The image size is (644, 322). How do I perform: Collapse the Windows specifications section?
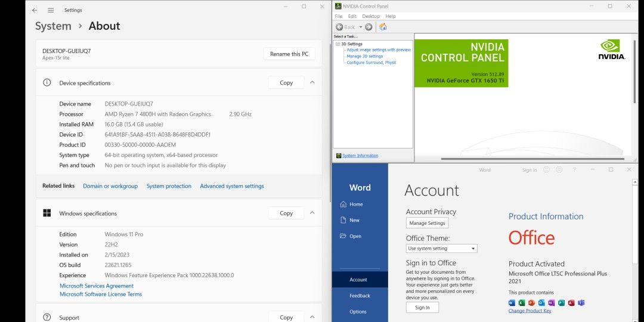click(x=312, y=213)
